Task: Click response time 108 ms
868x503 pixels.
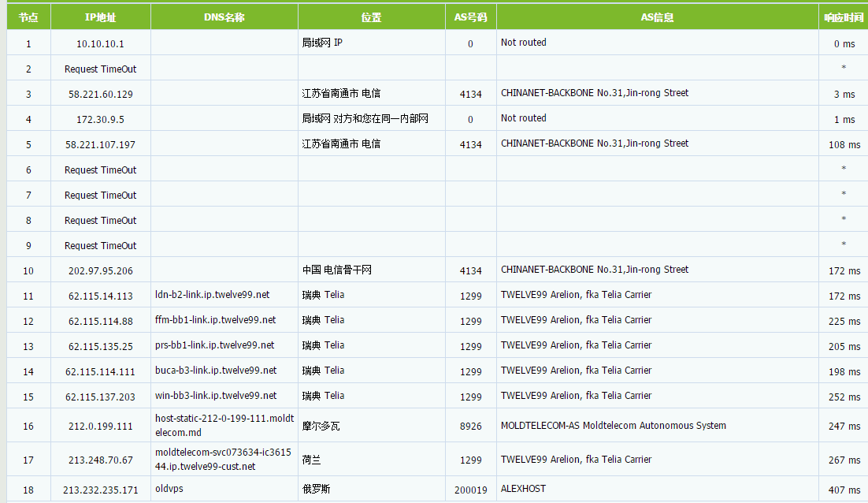Action: (x=844, y=144)
